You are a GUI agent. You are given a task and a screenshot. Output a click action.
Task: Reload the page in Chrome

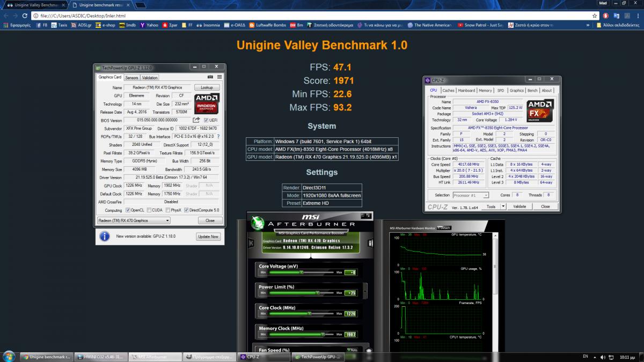coord(24,16)
